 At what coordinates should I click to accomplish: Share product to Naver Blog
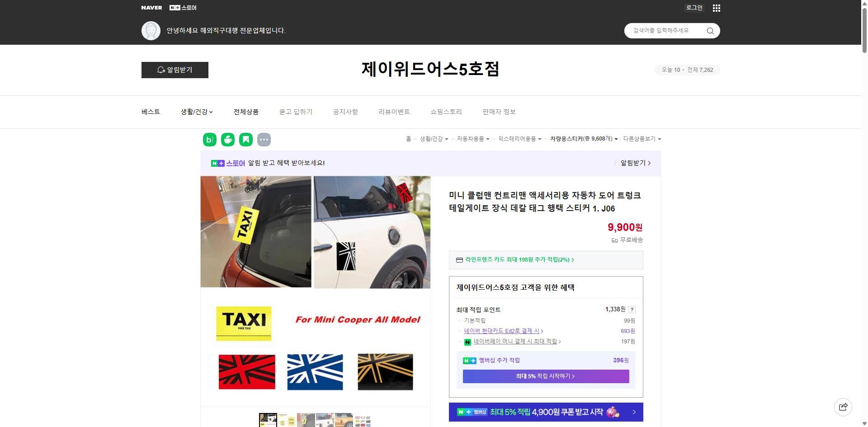pos(209,140)
